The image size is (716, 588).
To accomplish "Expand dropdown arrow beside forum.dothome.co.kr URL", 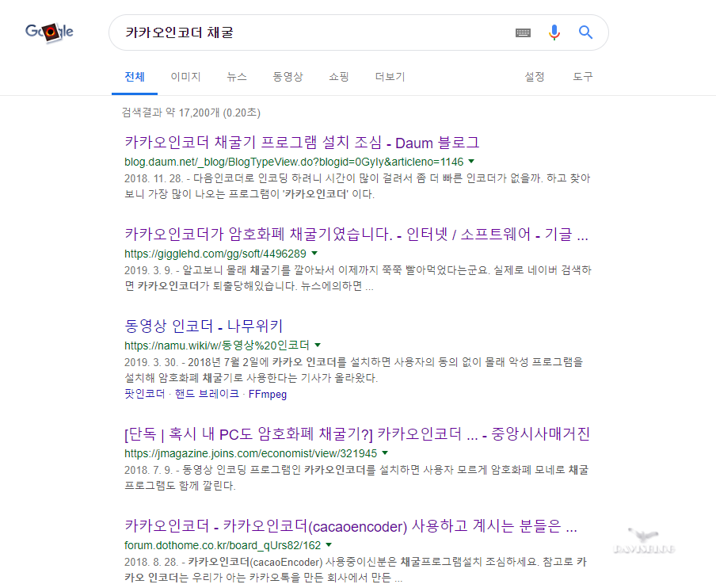I will (329, 544).
